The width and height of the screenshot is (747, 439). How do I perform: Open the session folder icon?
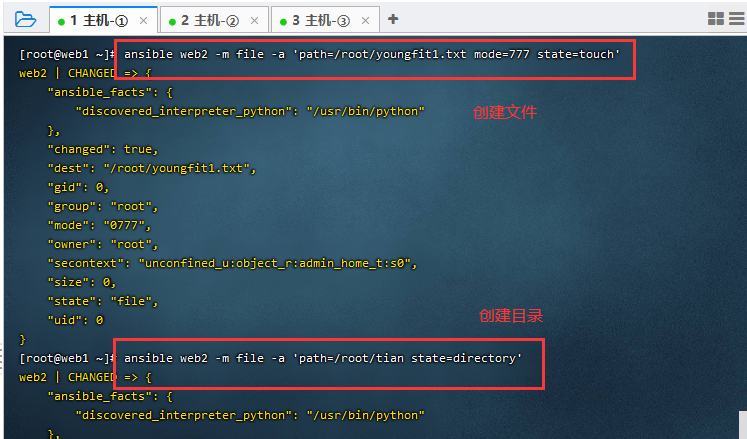click(25, 20)
